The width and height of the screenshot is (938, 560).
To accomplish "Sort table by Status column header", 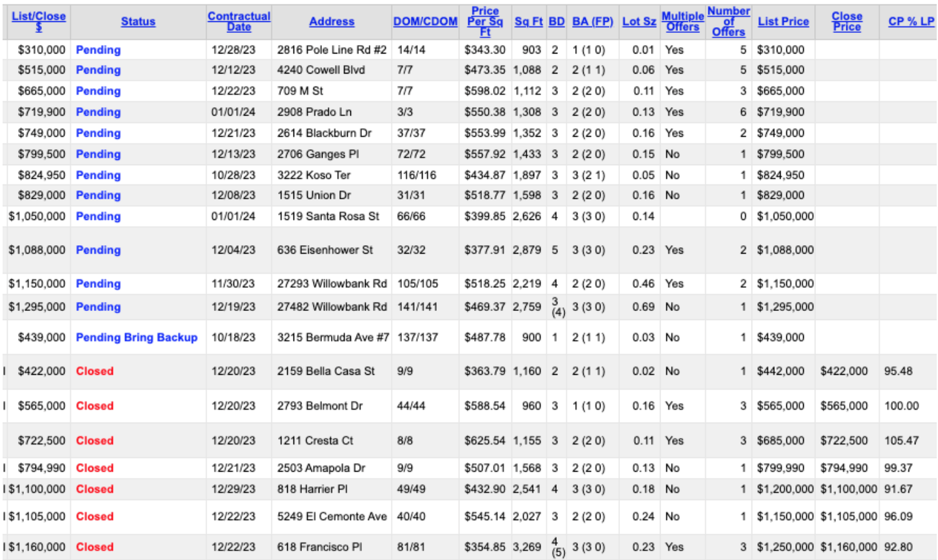I will tap(138, 21).
